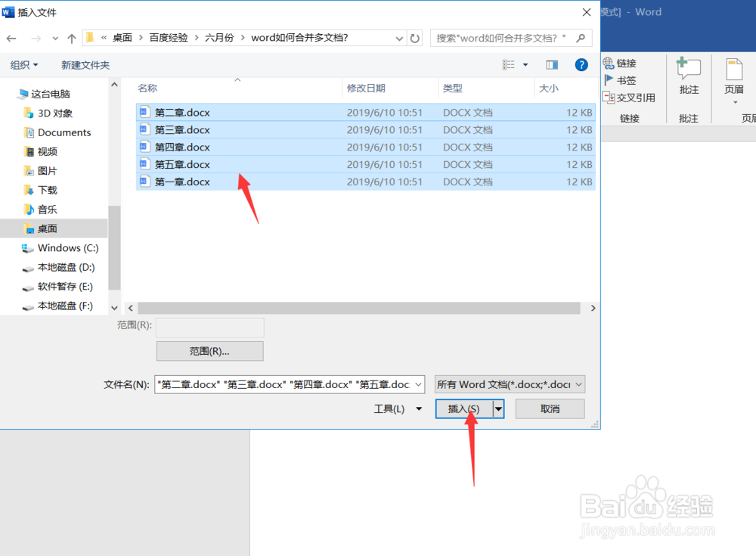756x556 pixels.
Task: Open more view options dropdown
Action: [525, 64]
